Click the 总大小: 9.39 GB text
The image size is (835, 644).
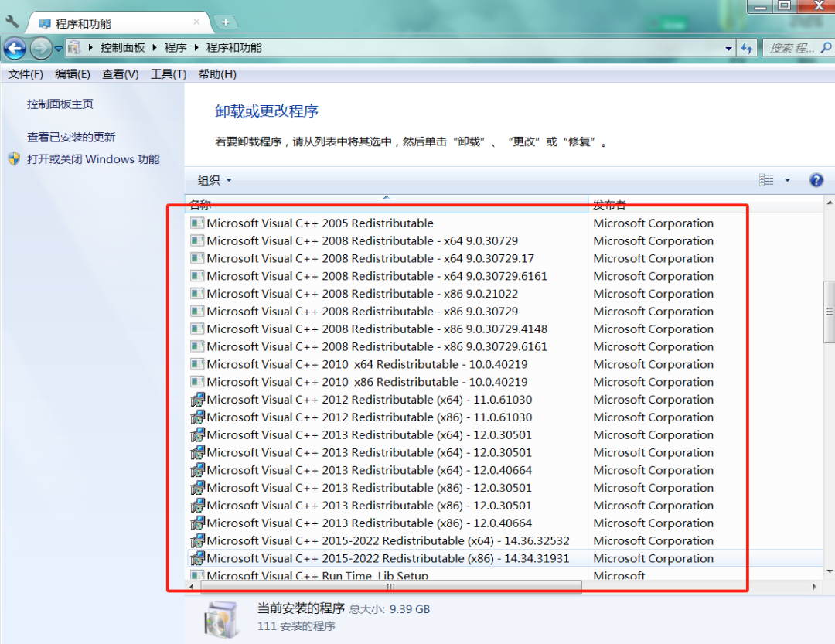click(x=389, y=609)
